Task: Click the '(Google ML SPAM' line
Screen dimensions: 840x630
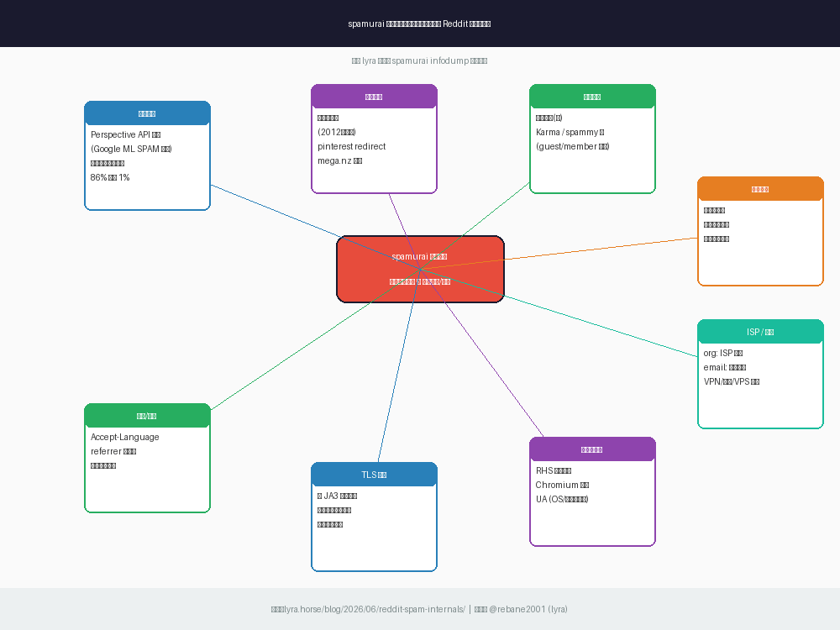Action: pyautogui.click(x=131, y=149)
